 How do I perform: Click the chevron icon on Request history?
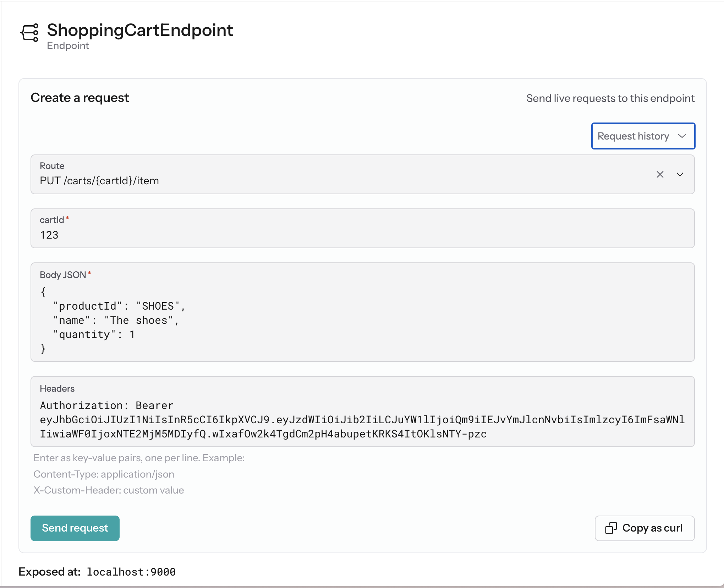click(682, 136)
